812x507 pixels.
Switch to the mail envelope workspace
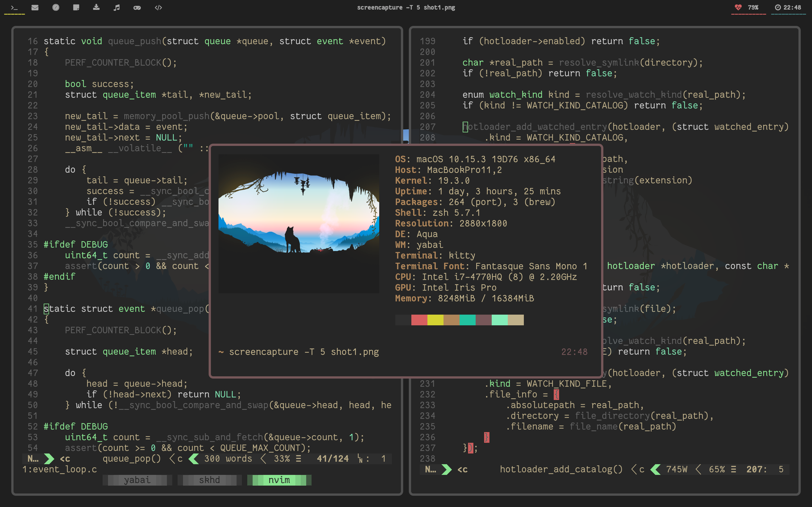[x=35, y=7]
